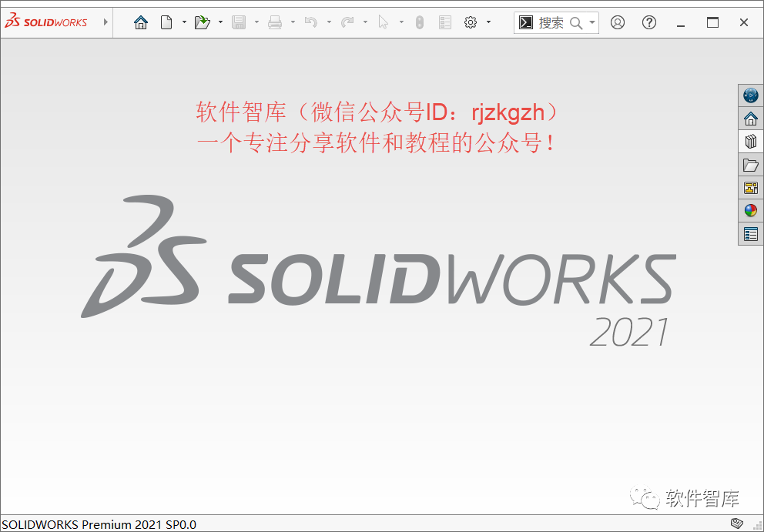The height and width of the screenshot is (532, 764).
Task: Click the magnifying glass search icon
Action: tap(576, 23)
